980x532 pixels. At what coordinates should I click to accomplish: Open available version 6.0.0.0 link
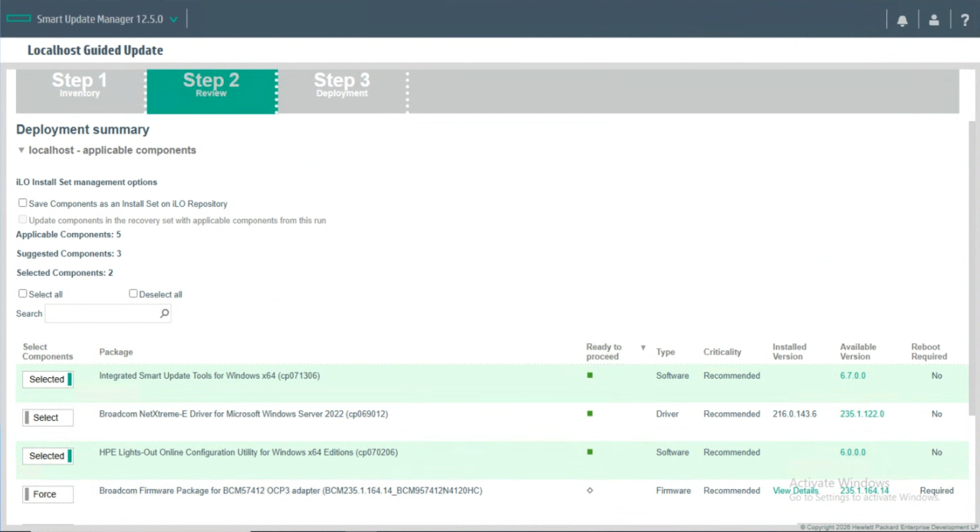[853, 452]
